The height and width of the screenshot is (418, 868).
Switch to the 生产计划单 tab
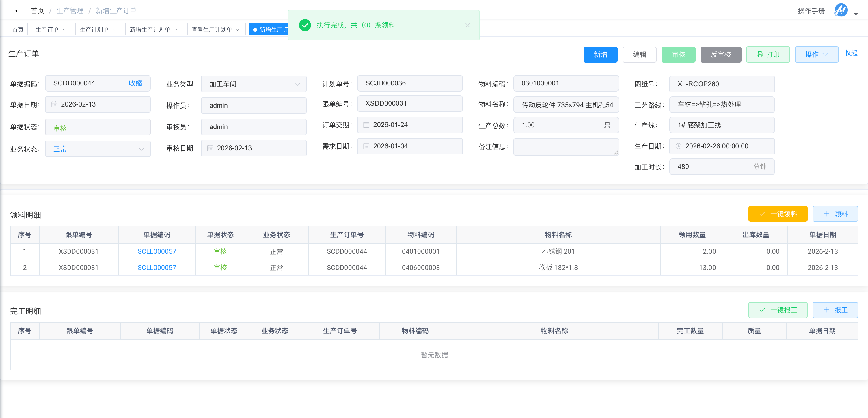coord(94,30)
